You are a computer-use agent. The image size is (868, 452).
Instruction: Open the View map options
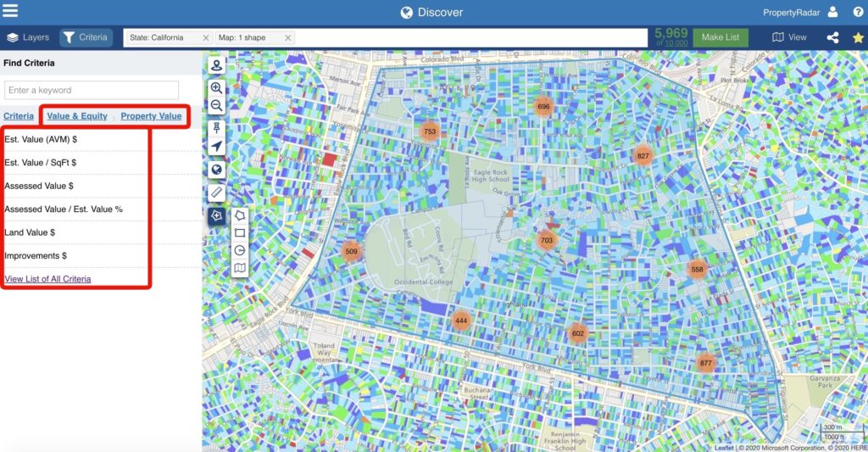point(789,37)
